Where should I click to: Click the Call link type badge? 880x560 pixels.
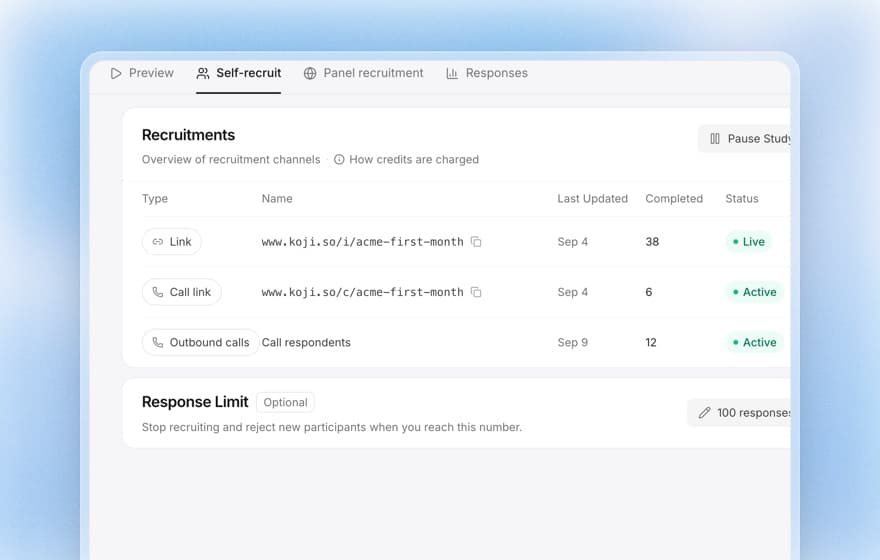(x=182, y=292)
